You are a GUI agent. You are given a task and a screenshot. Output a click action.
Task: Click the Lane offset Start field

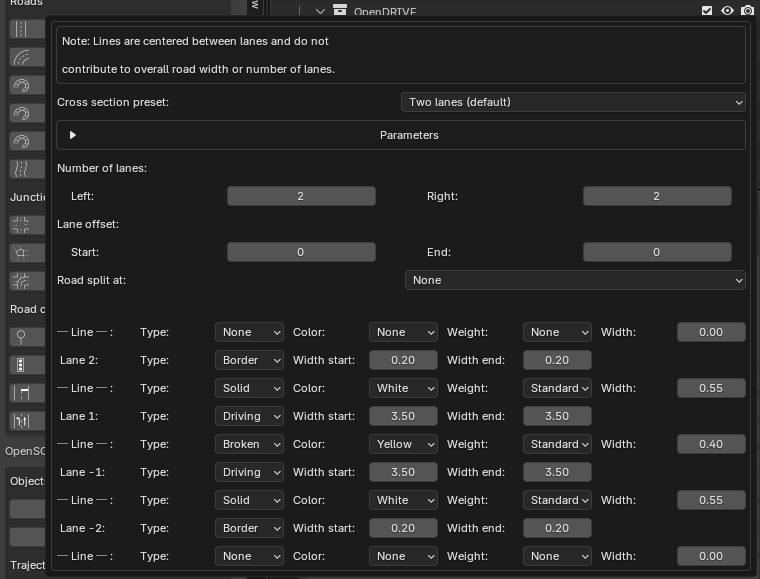[x=301, y=252]
